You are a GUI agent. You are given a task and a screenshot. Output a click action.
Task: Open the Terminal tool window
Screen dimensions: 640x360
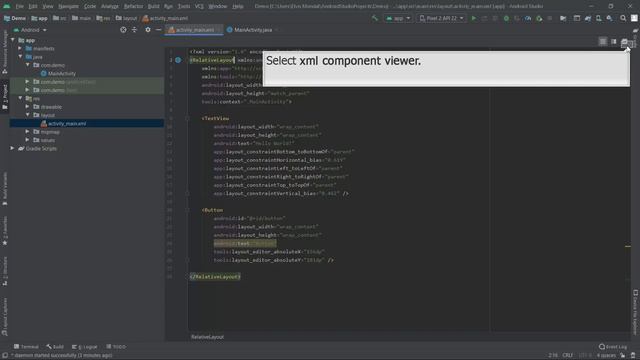click(x=26, y=347)
